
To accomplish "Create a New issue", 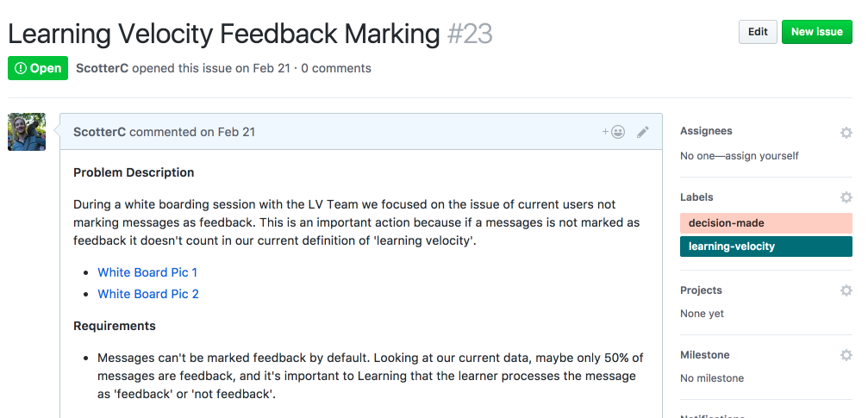I will [816, 32].
